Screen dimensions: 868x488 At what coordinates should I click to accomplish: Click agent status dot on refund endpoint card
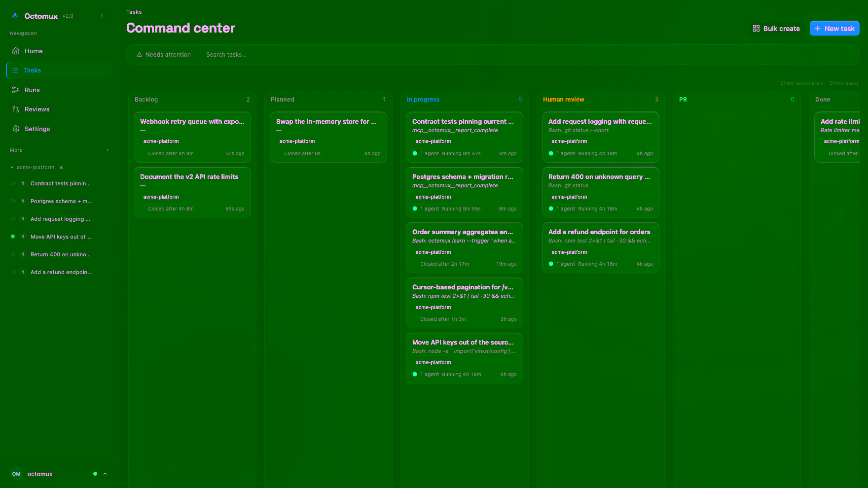point(551,264)
